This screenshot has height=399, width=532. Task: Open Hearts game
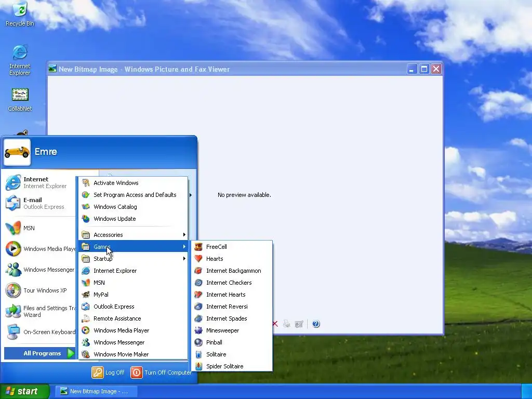point(232,259)
